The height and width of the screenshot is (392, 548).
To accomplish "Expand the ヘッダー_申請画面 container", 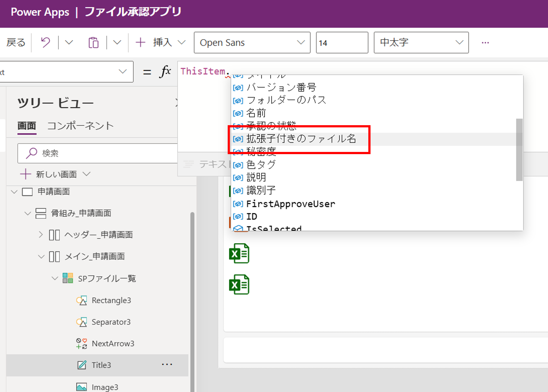I will (x=41, y=235).
